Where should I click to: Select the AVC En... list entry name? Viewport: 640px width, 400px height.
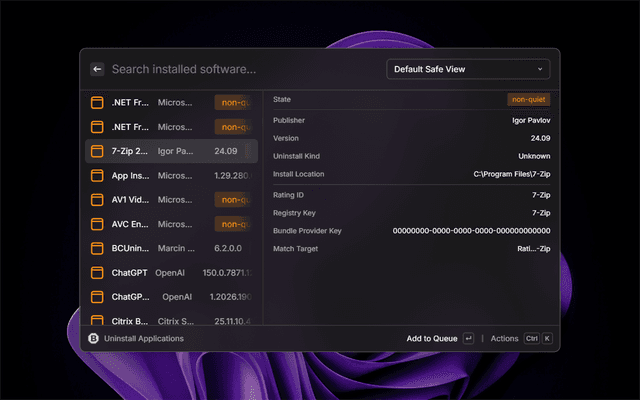(x=130, y=224)
